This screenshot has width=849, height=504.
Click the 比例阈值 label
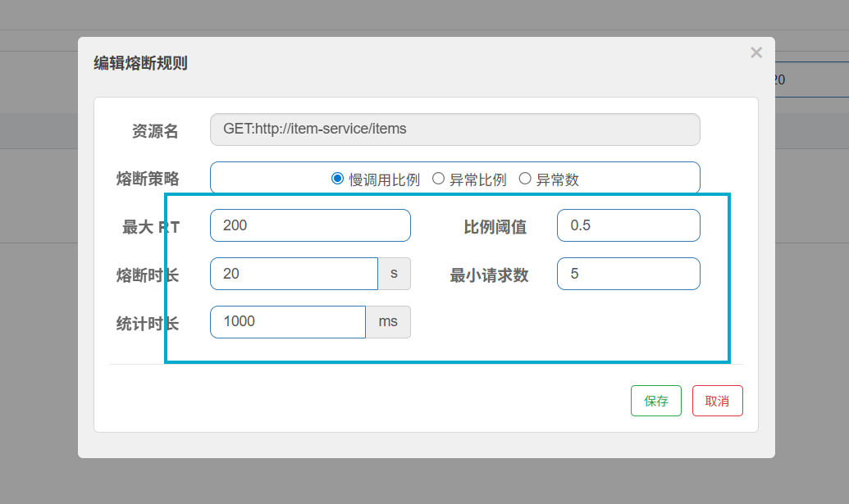[x=495, y=227]
